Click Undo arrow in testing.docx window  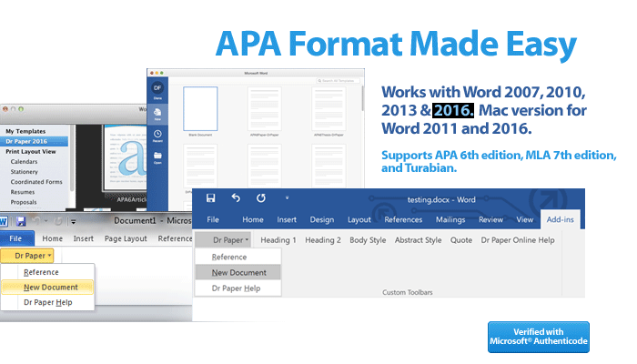236,197
